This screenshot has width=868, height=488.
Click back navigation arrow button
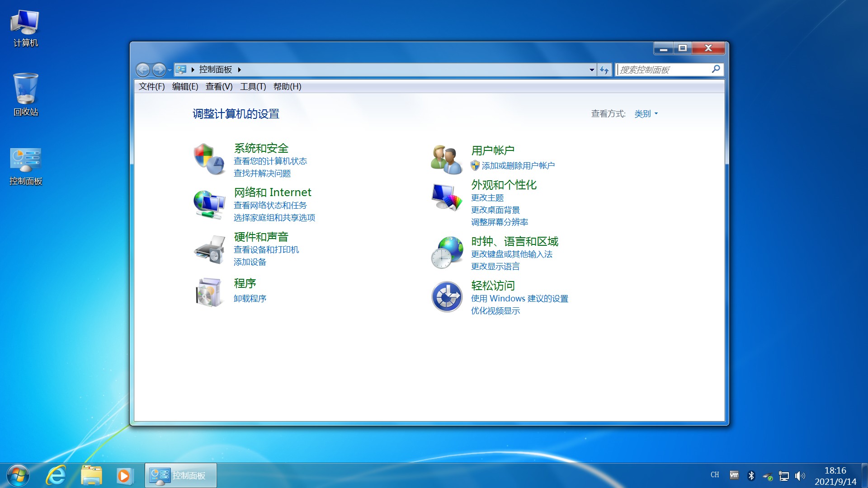pos(144,70)
